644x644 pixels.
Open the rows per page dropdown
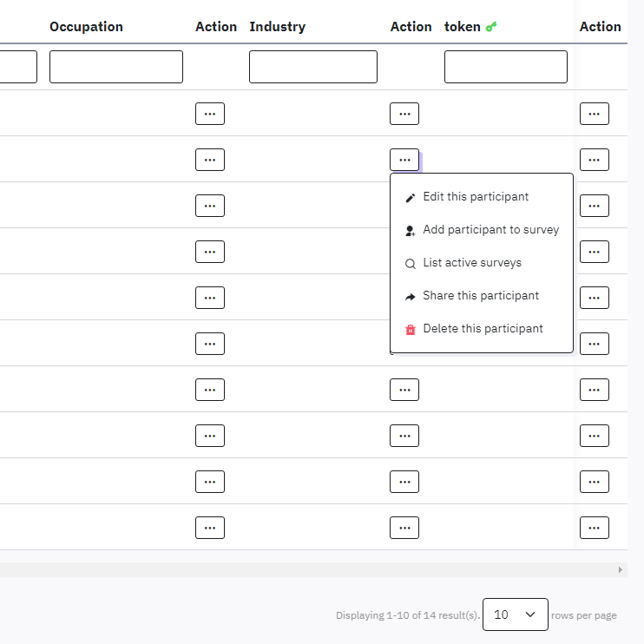(515, 614)
